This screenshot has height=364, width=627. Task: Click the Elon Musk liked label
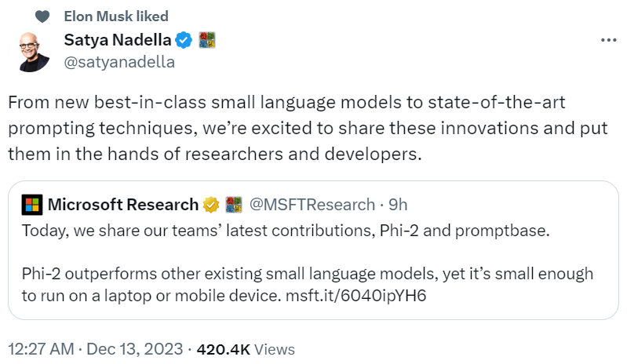(x=115, y=16)
